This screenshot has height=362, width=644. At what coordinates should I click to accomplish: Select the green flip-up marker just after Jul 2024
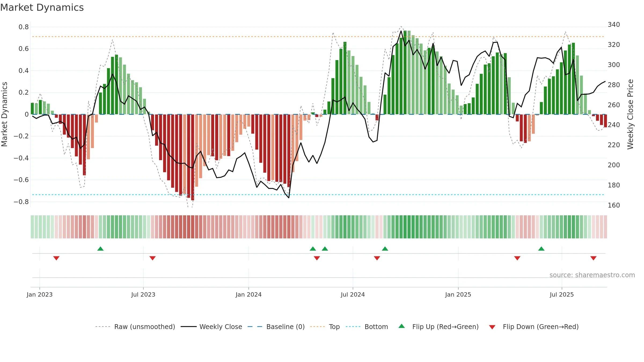pos(385,249)
